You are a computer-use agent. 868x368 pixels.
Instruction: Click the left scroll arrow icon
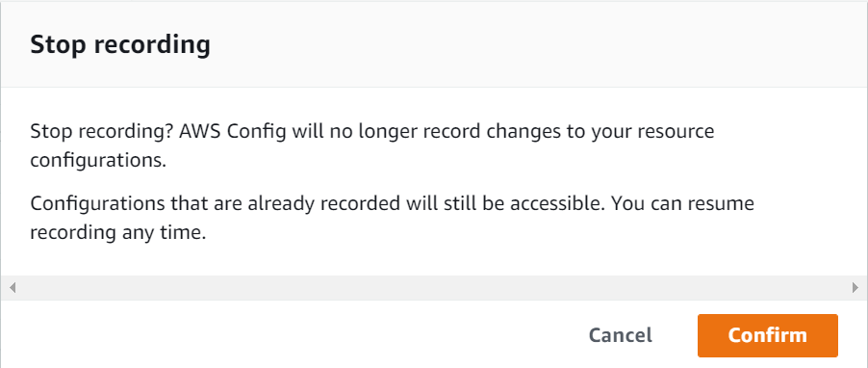pos(13,288)
